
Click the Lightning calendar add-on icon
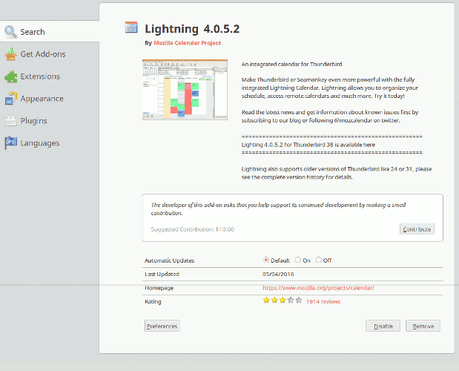point(131,27)
